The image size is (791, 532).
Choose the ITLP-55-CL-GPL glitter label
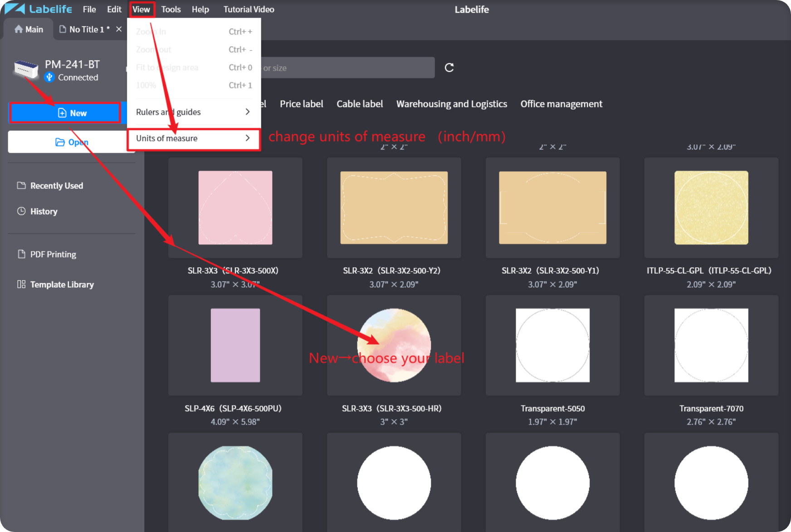tap(711, 208)
